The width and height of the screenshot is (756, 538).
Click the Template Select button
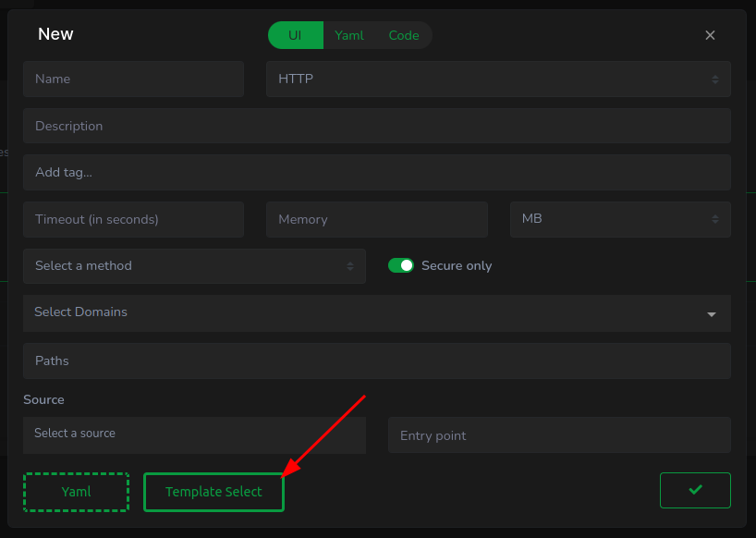point(213,492)
